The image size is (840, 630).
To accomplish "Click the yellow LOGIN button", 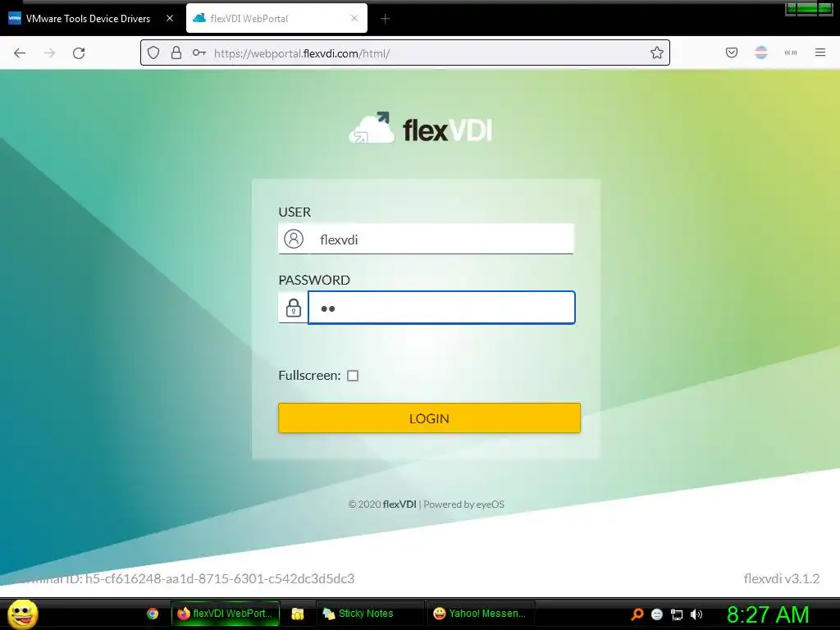I will pos(429,418).
